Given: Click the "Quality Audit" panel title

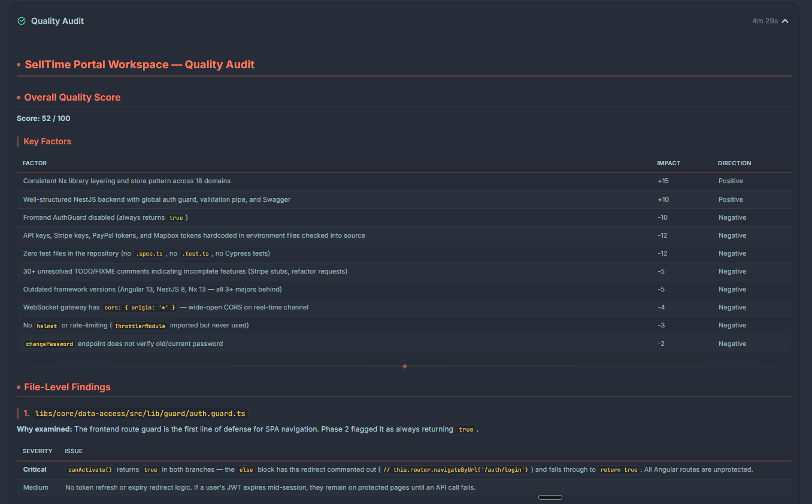Looking at the screenshot, I should [x=57, y=21].
